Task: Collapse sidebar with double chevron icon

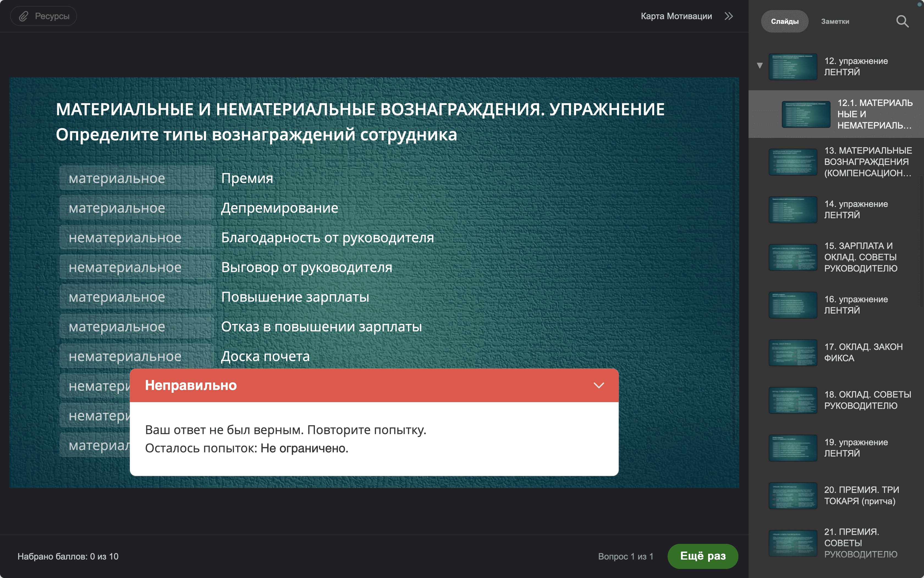Action: [x=728, y=16]
